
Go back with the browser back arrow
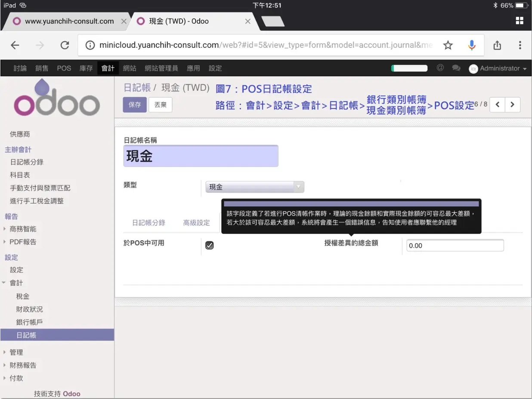15,45
